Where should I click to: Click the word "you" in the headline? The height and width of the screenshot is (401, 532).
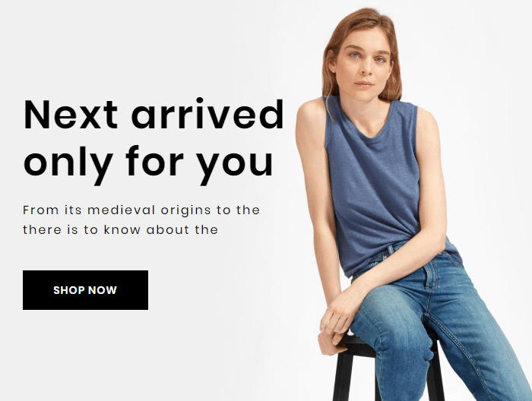[235, 166]
